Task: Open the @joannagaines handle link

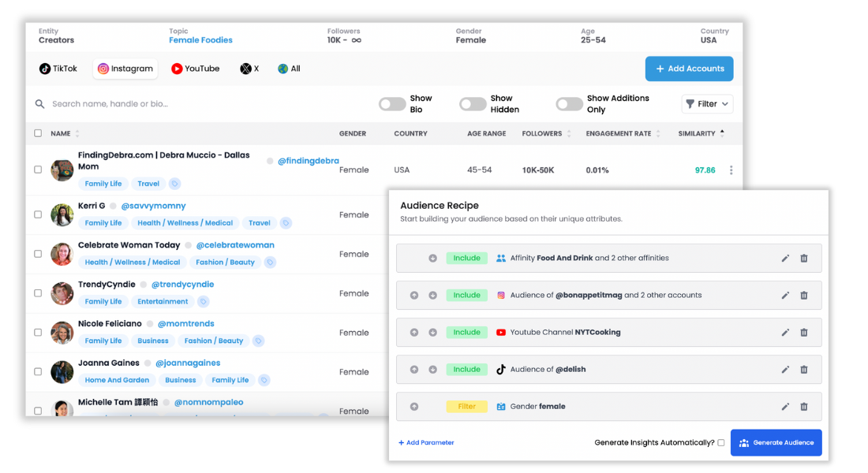Action: click(188, 363)
